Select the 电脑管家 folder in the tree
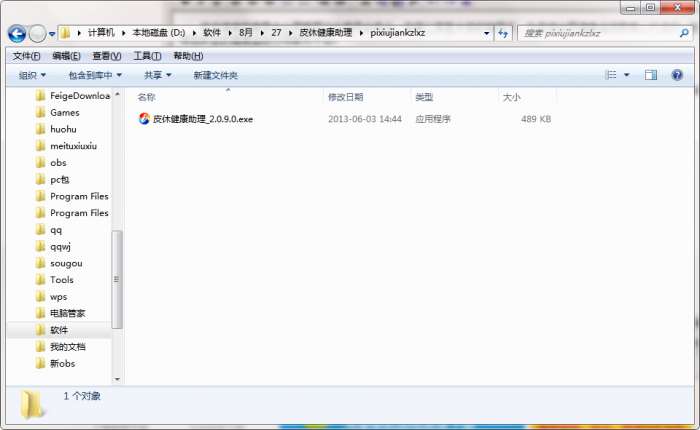Viewport: 700px width, 430px height. coord(67,313)
